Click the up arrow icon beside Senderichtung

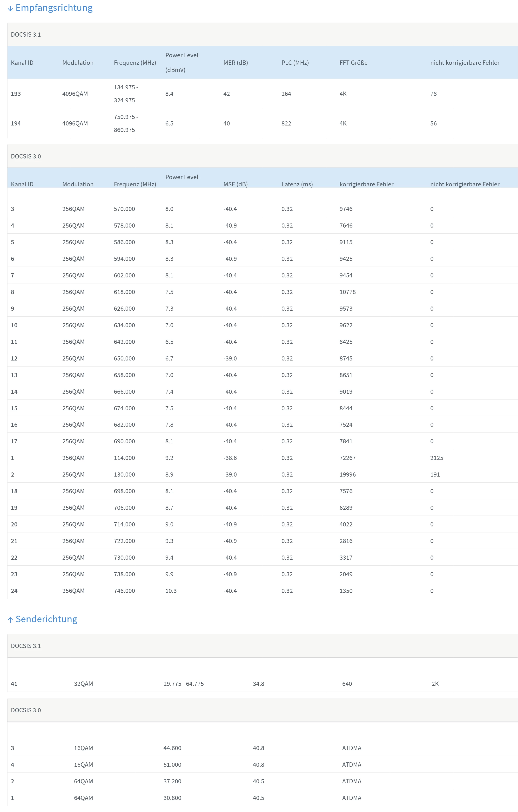[x=10, y=620]
